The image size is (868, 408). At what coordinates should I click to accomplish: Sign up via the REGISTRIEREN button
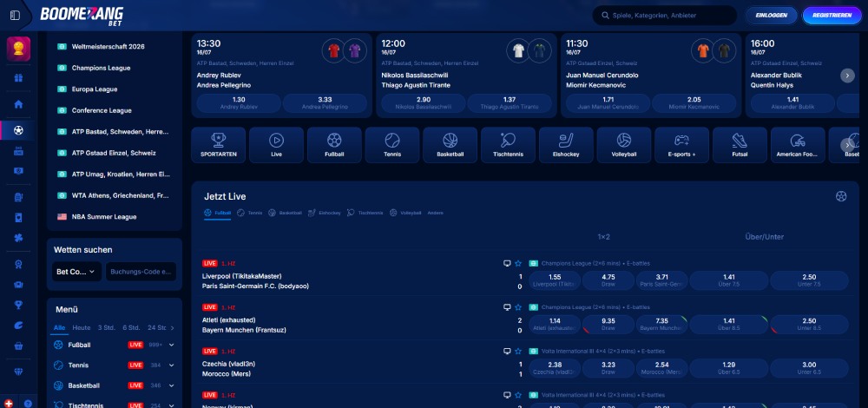(832, 16)
